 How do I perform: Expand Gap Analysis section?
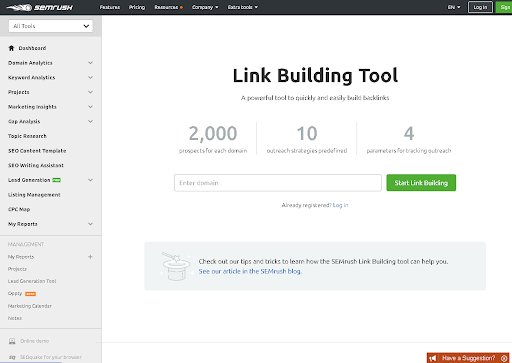coord(90,121)
